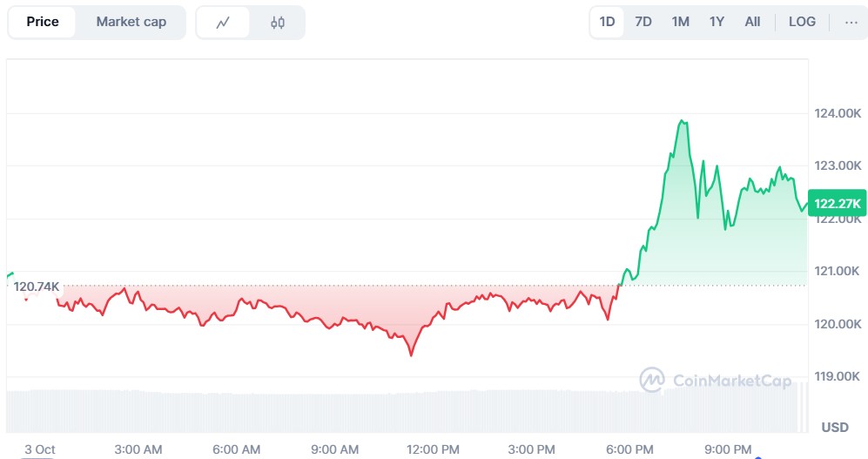Toggle LOG scale on chart
Image resolution: width=868 pixels, height=459 pixels.
[x=802, y=22]
